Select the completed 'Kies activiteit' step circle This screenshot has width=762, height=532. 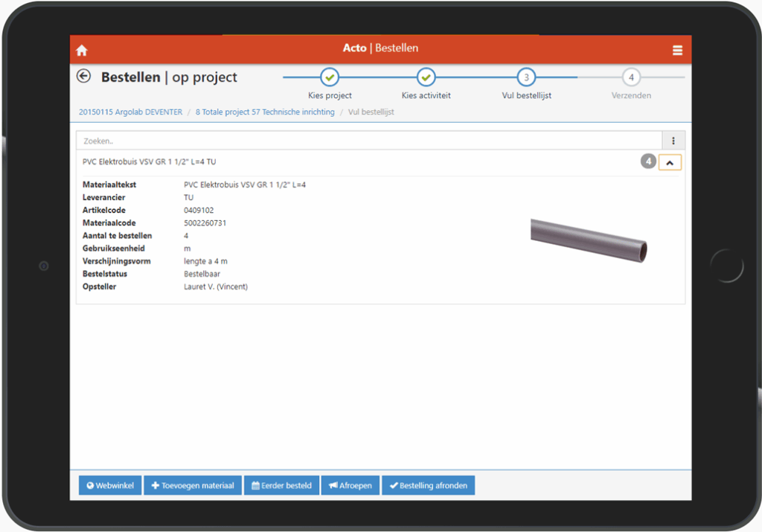pyautogui.click(x=426, y=77)
